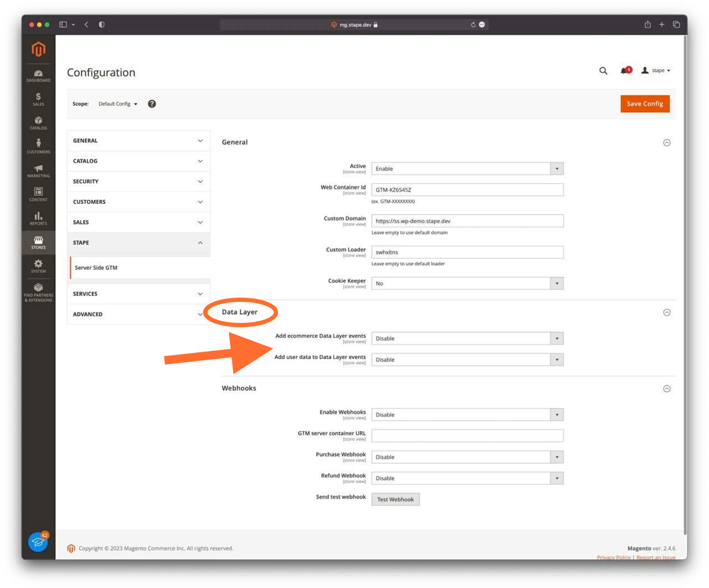Expand the CATALOG config section
Screen dimensions: 709x588
[x=139, y=161]
